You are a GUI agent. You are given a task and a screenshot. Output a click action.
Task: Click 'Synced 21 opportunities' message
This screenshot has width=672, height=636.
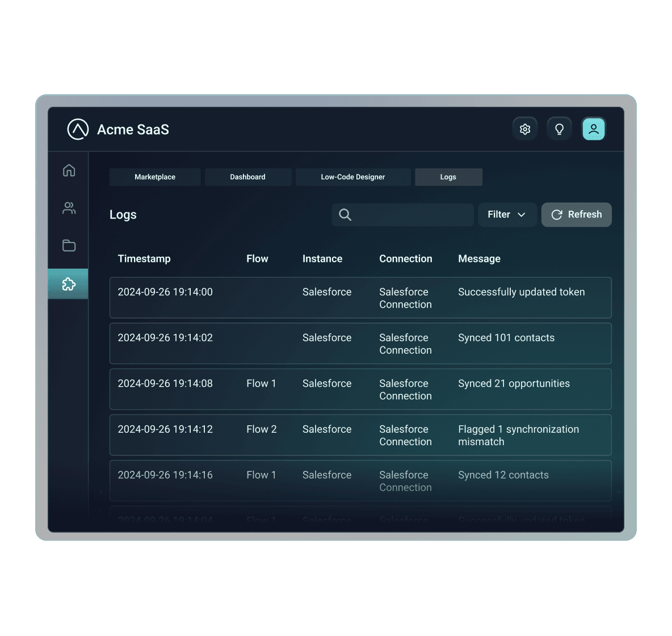[x=514, y=383]
